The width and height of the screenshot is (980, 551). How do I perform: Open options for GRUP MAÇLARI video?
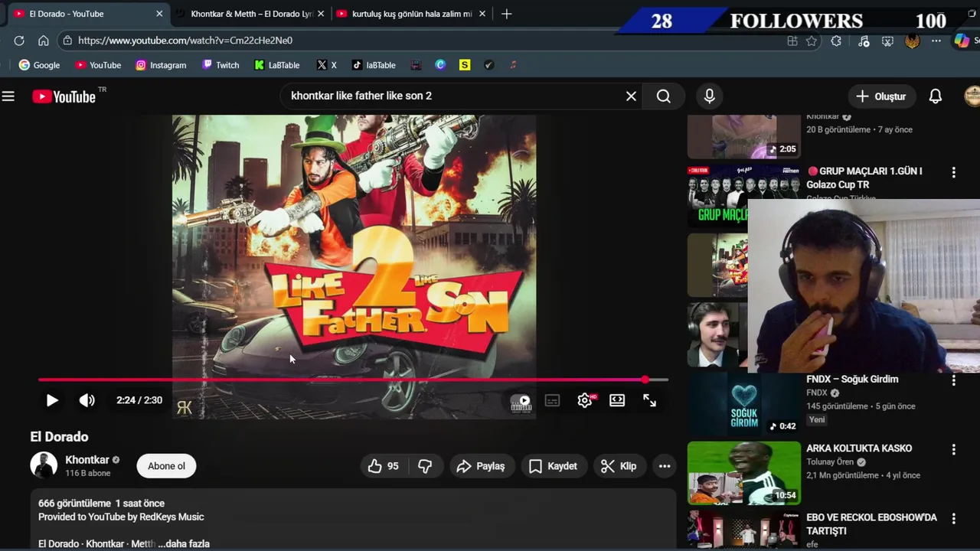(954, 172)
